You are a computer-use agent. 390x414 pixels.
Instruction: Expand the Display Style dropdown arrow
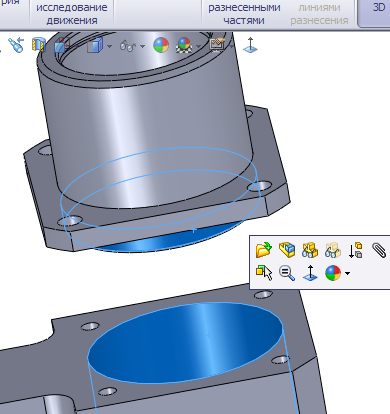tap(109, 46)
